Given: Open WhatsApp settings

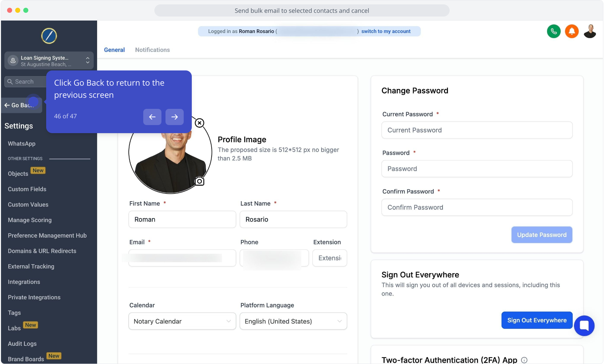Looking at the screenshot, I should tap(22, 144).
